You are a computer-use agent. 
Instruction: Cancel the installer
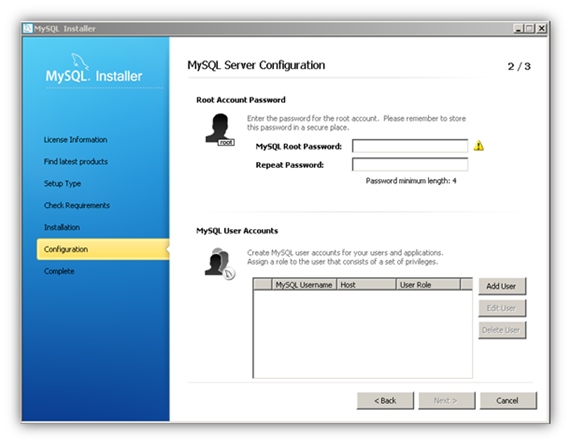point(508,401)
